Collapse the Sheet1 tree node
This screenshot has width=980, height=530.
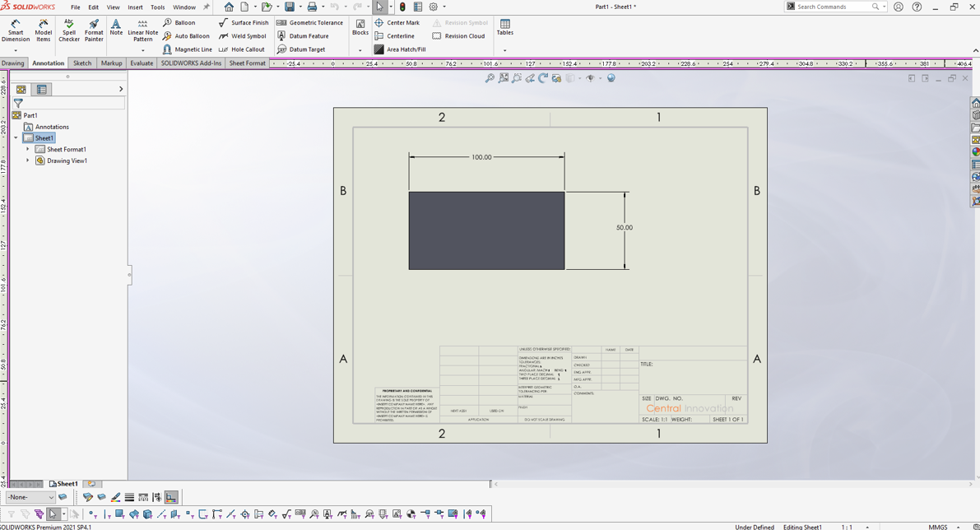coord(16,138)
